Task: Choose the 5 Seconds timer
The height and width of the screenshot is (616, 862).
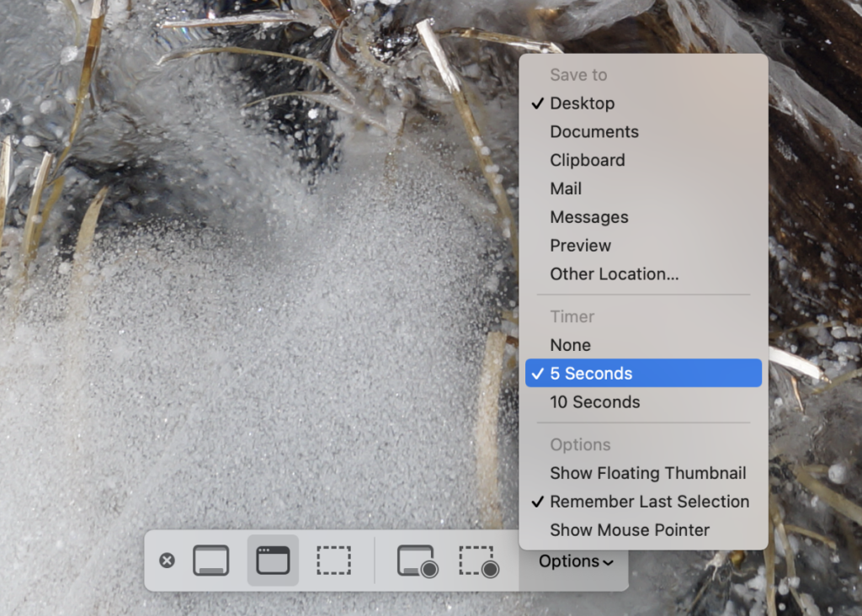Action: coord(643,373)
